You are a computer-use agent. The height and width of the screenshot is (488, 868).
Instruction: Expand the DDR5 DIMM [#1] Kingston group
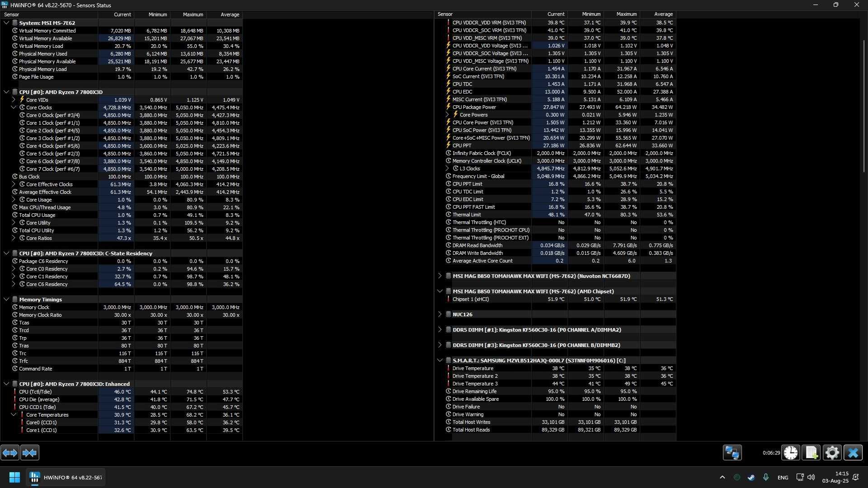tap(440, 329)
